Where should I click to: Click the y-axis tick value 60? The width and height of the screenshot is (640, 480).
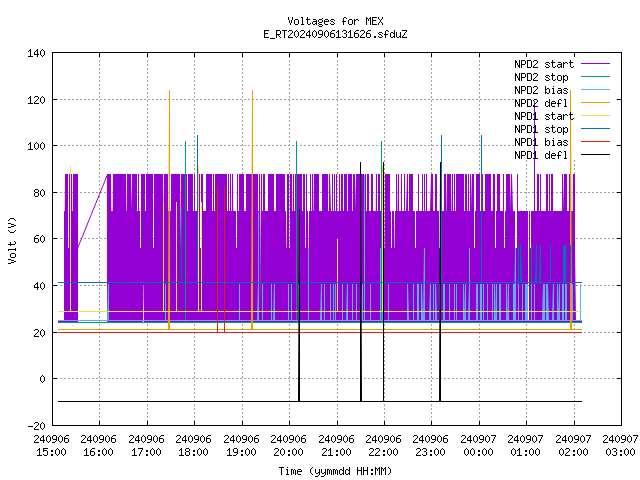click(39, 239)
